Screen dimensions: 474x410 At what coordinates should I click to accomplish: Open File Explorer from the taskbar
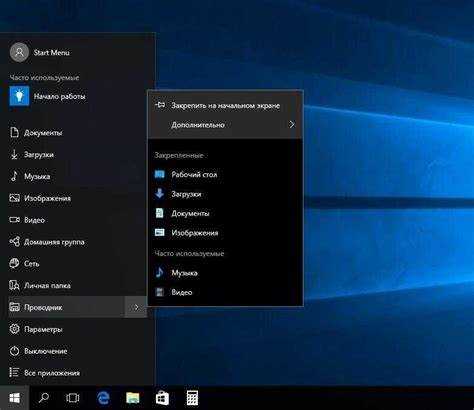[133, 398]
